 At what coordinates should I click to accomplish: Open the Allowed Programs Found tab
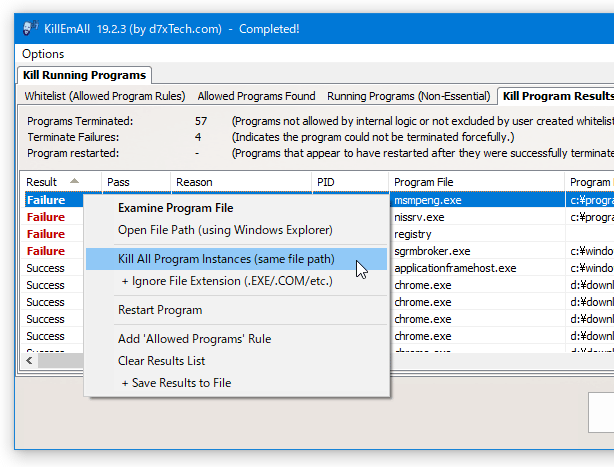pyautogui.click(x=256, y=96)
